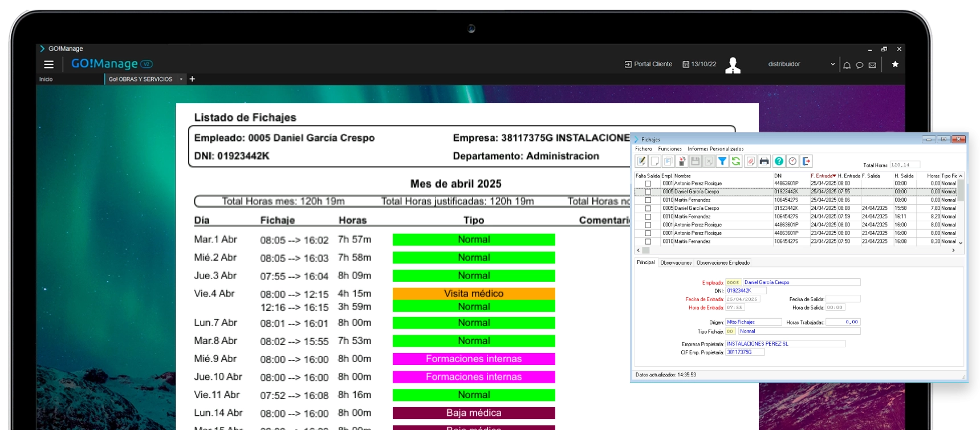Open dropdown arrow on Go! OBRAS Y SERVICIOS tab
The width and height of the screenshot is (980, 430).
tap(181, 79)
